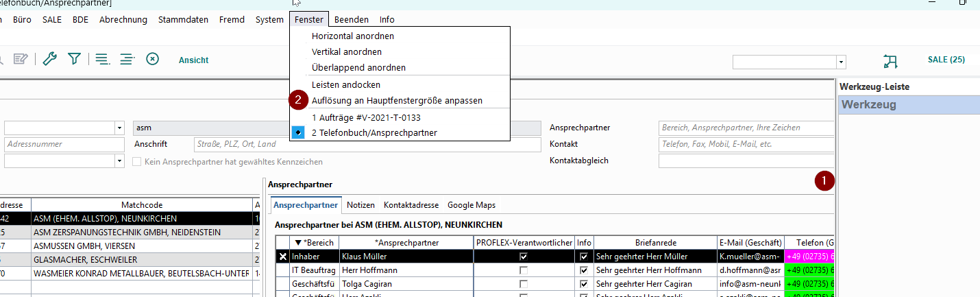The width and height of the screenshot is (980, 297).
Task: Switch to the Google Maps tab
Action: tap(471, 205)
